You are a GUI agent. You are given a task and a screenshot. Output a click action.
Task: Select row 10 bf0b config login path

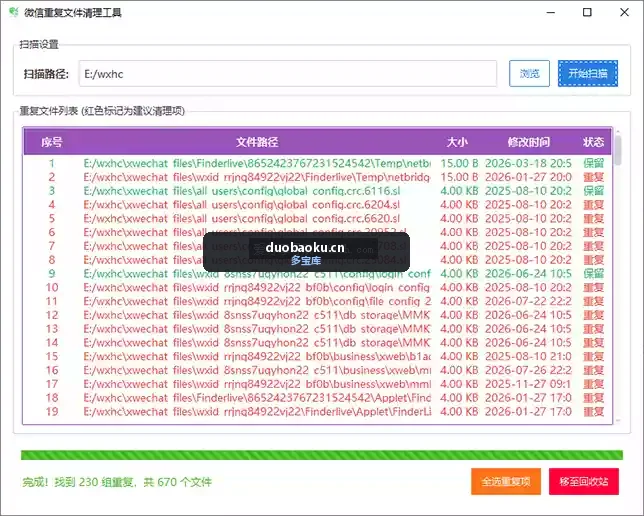pos(317,287)
